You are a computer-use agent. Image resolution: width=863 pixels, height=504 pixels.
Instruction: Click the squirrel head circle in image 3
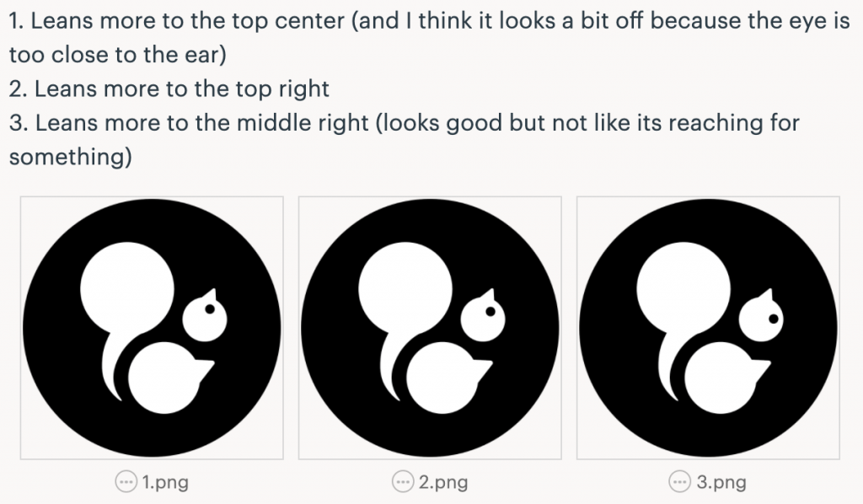click(x=761, y=319)
